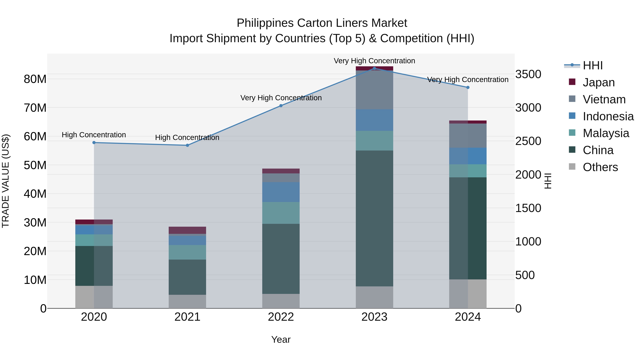Click the HHI line marker icon in legend
644x362 pixels.
click(x=572, y=65)
